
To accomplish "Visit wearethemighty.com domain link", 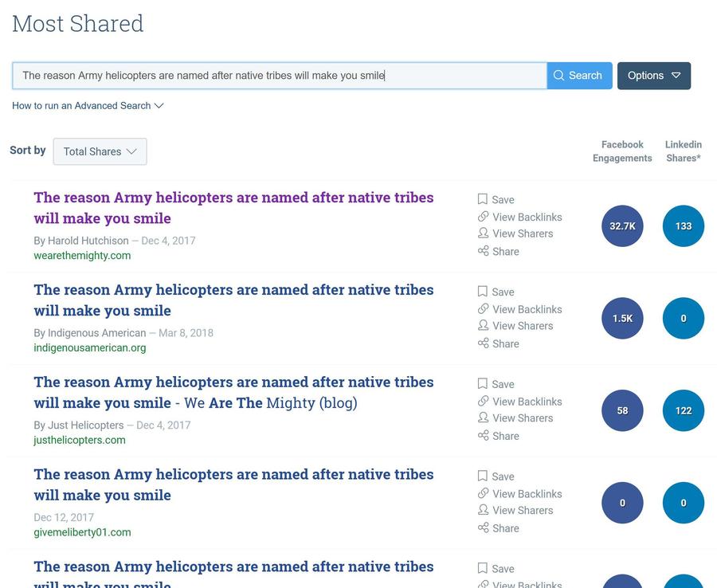I will tap(82, 256).
